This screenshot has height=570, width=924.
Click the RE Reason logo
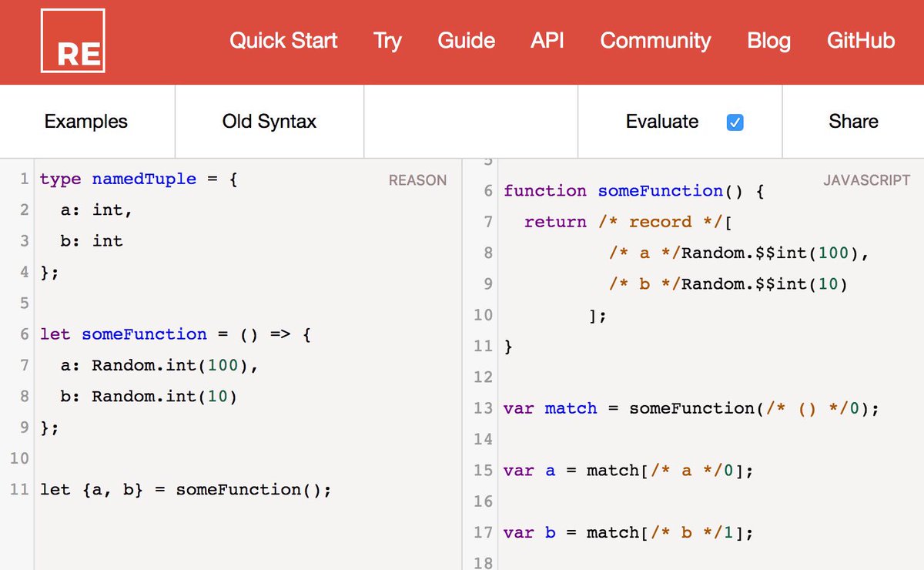(73, 41)
